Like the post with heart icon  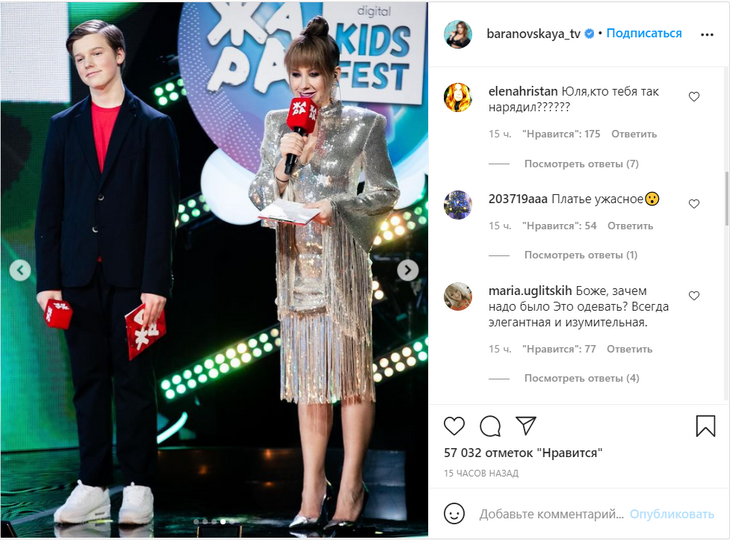[x=454, y=426]
